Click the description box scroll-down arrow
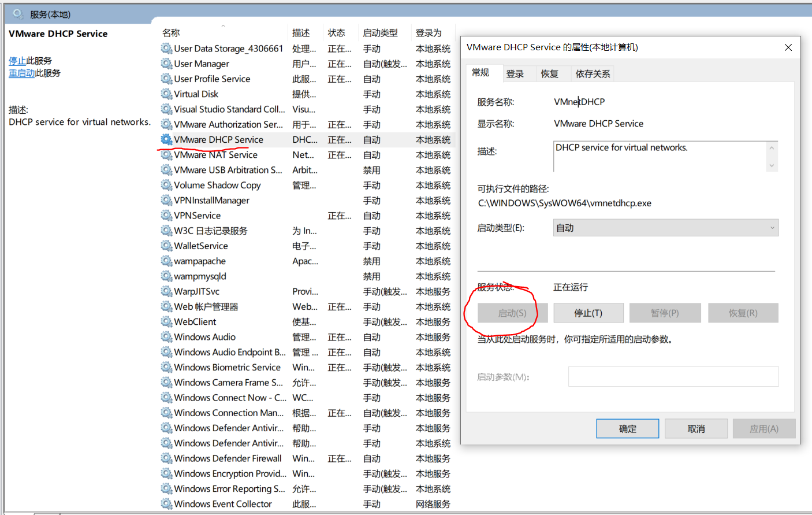Image resolution: width=812 pixels, height=515 pixels. [772, 166]
